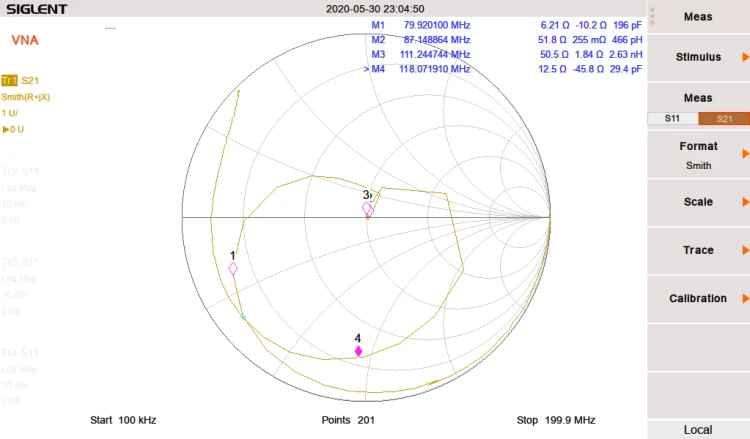Open the Scale submenu
The image size is (750, 439).
(x=698, y=202)
